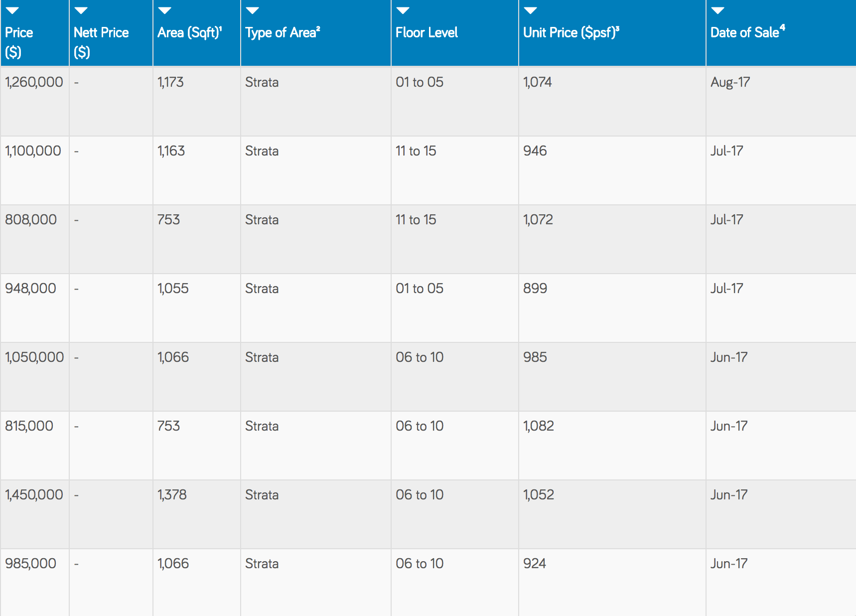Click the Area (Sqft) header label
Viewport: 856px width, 616px height.
point(190,32)
